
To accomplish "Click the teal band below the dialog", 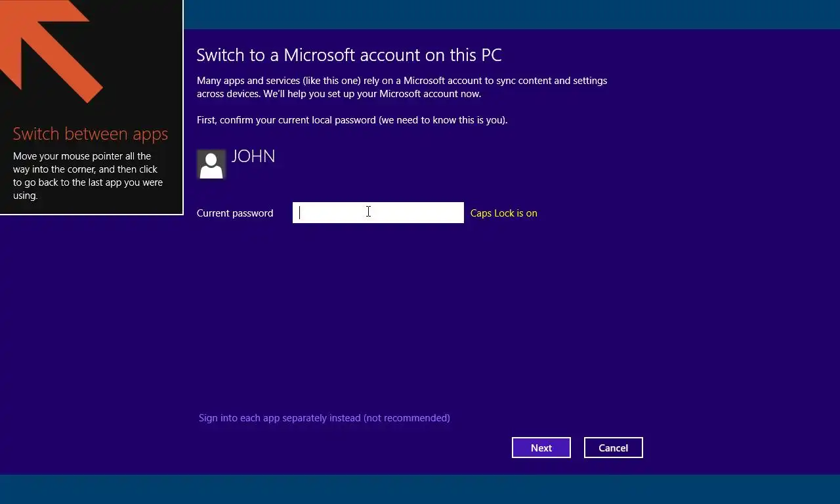I will (420, 490).
